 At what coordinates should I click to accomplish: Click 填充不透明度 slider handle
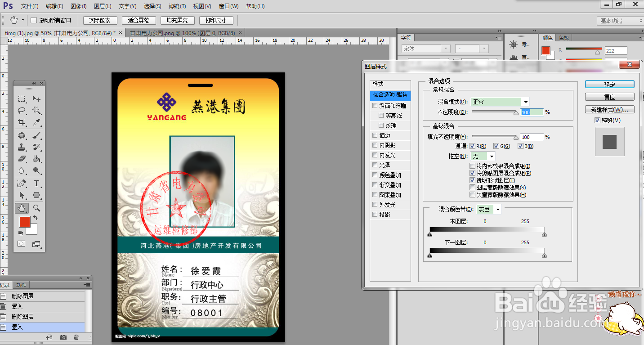click(516, 138)
